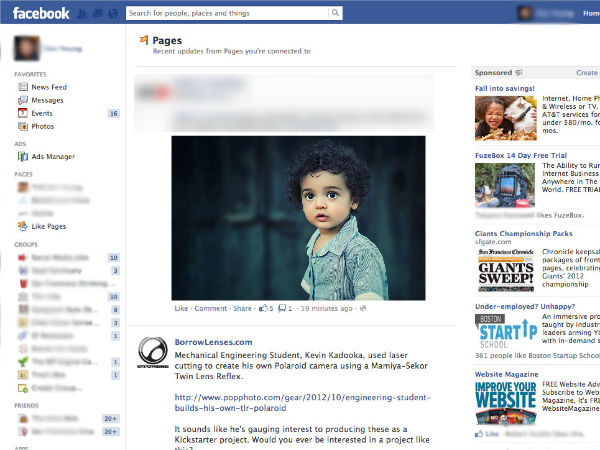The height and width of the screenshot is (450, 600).
Task: Click the thumbs-up likes count icon
Action: (263, 308)
